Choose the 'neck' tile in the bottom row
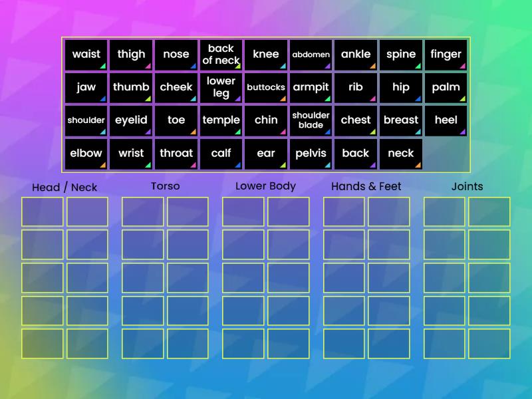This screenshot has width=532, height=399. point(401,154)
